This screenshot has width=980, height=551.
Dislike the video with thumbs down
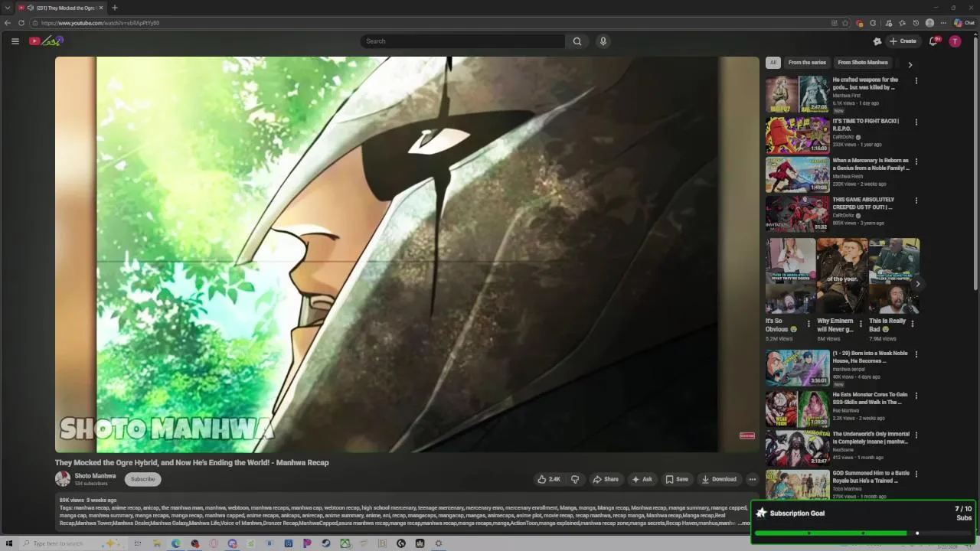[x=575, y=479]
